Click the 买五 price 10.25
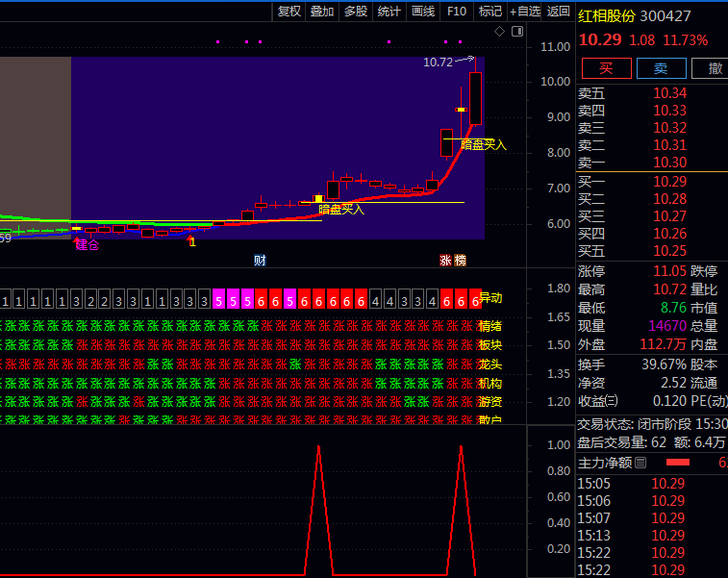Image resolution: width=728 pixels, height=578 pixels. pos(669,251)
